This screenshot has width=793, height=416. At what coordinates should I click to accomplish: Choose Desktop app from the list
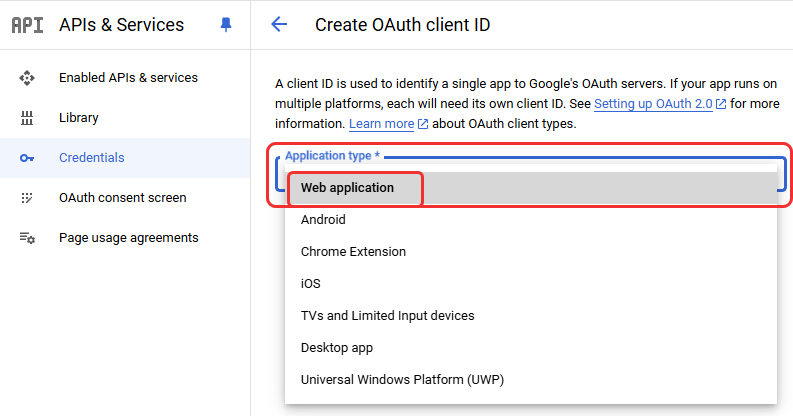336,348
